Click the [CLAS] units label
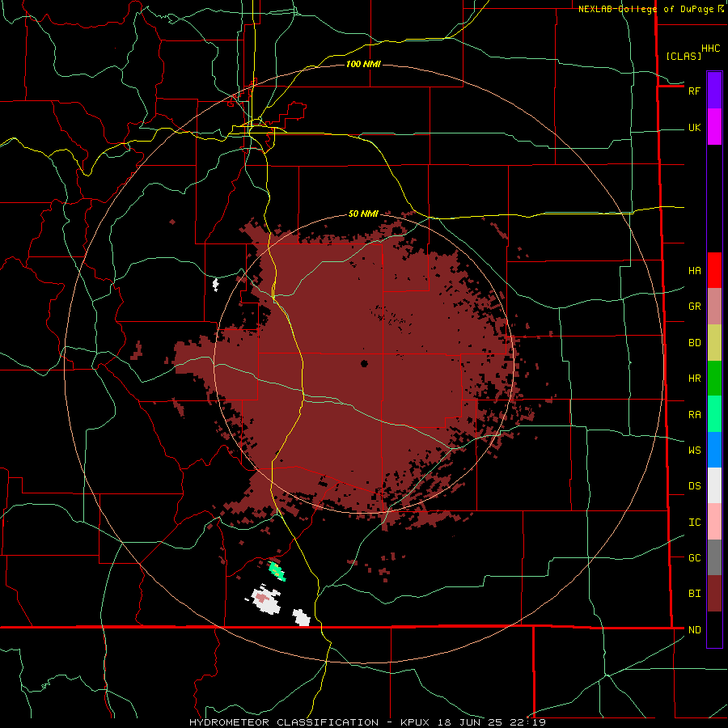 pos(683,57)
